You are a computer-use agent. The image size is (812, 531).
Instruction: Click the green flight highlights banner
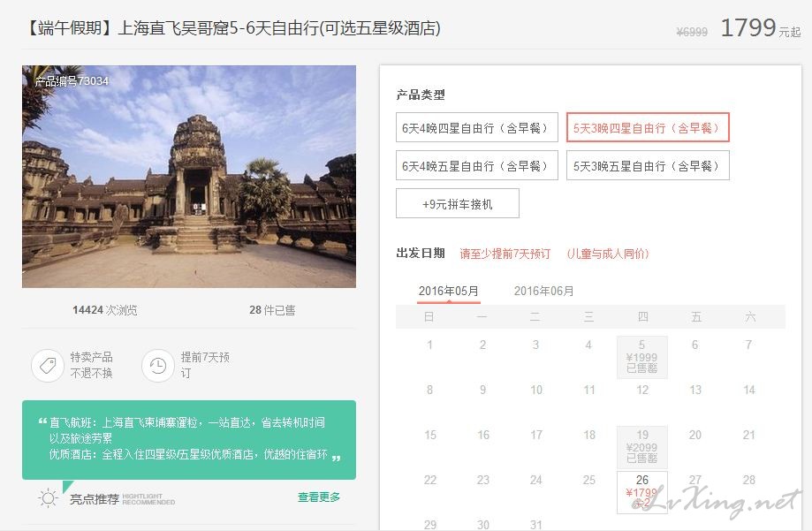pyautogui.click(x=189, y=439)
